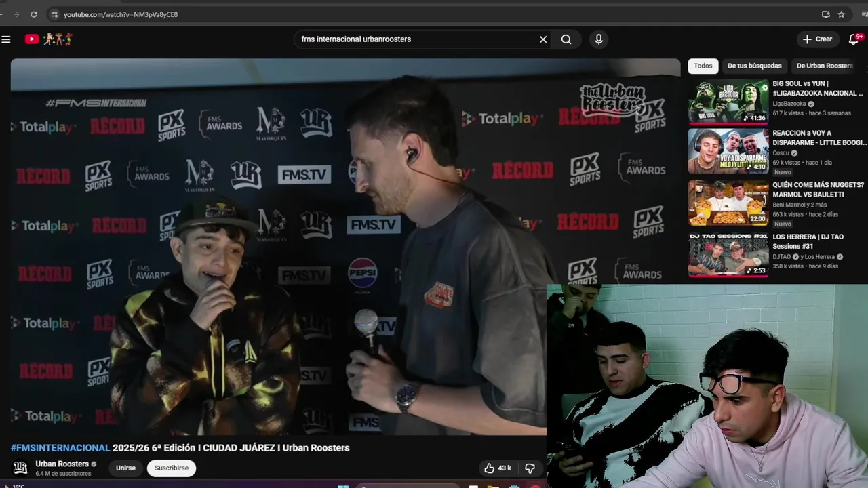Click the Unirse membership button
Screen dimensions: 868x488
point(125,468)
